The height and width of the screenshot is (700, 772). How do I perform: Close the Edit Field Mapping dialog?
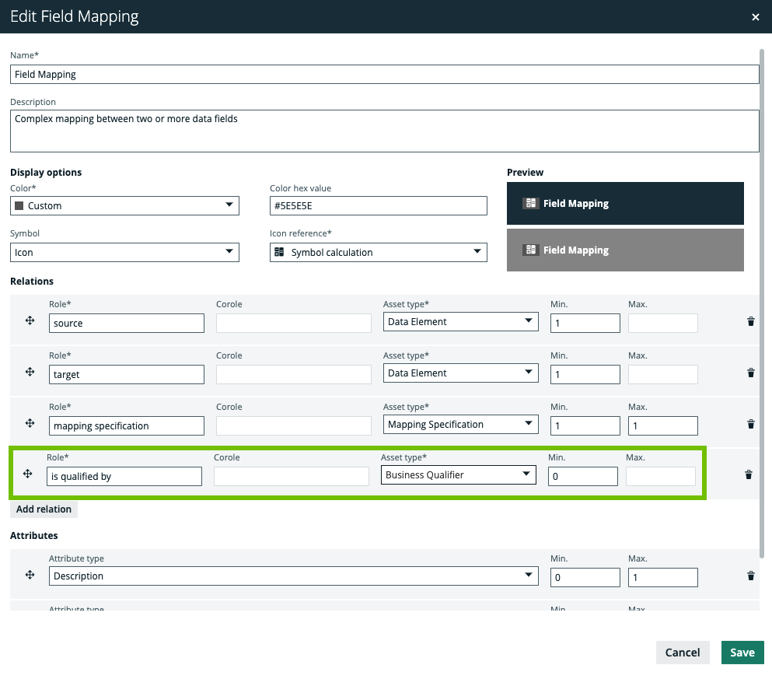pos(755,17)
